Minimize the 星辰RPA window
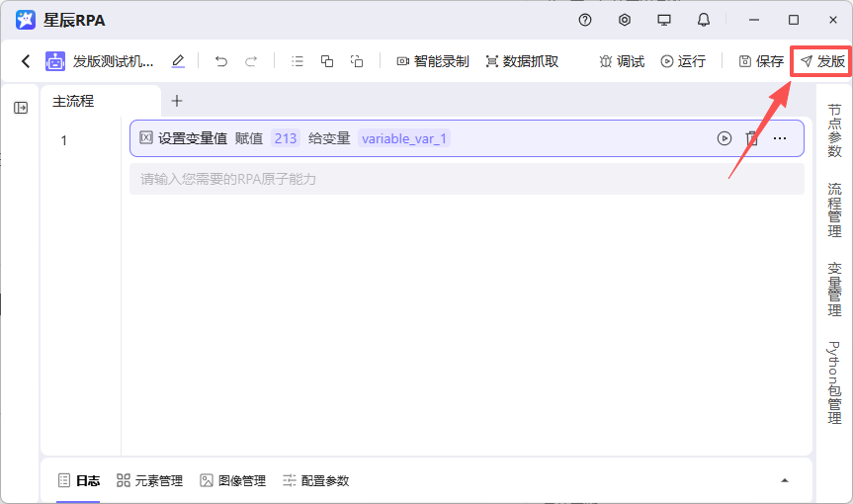 [754, 20]
